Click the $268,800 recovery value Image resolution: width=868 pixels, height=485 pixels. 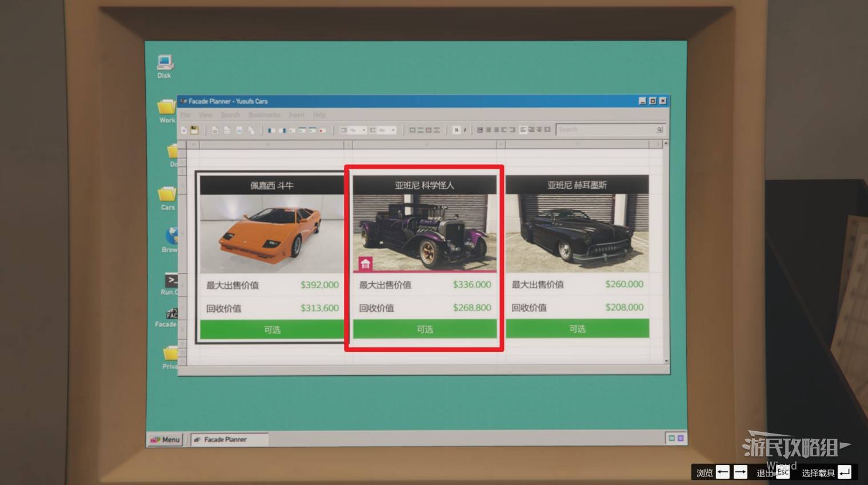472,308
